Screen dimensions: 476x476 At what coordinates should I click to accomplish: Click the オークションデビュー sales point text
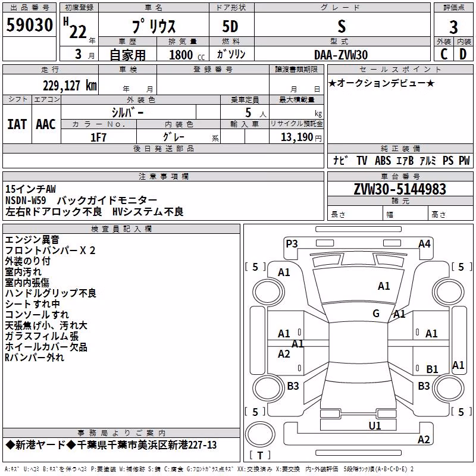tap(381, 83)
